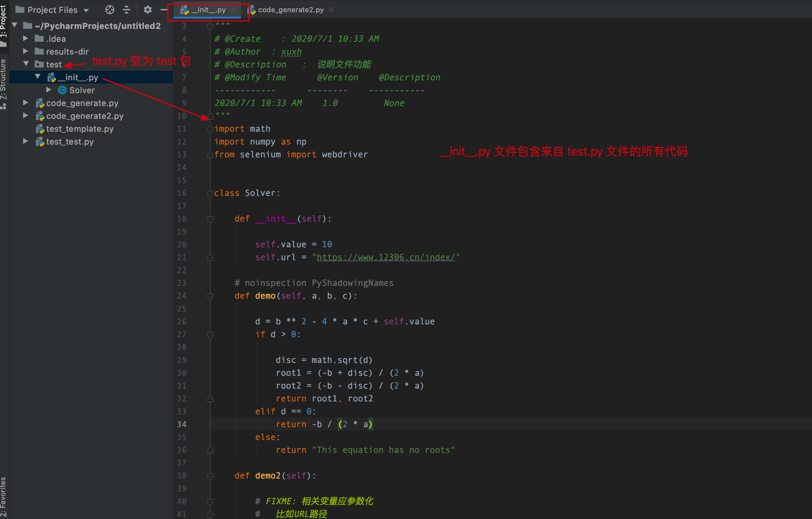812x519 pixels.
Task: Fold the Solver class at gutter marker
Action: tap(210, 193)
